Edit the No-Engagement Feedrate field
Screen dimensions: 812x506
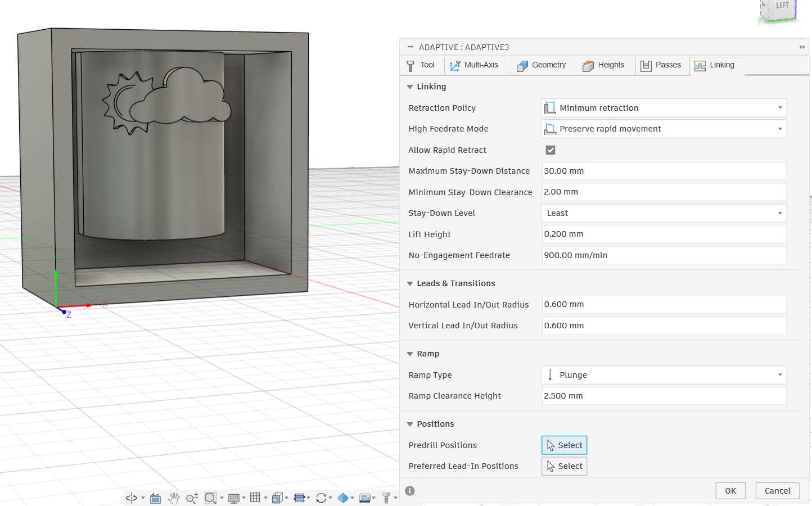click(664, 255)
